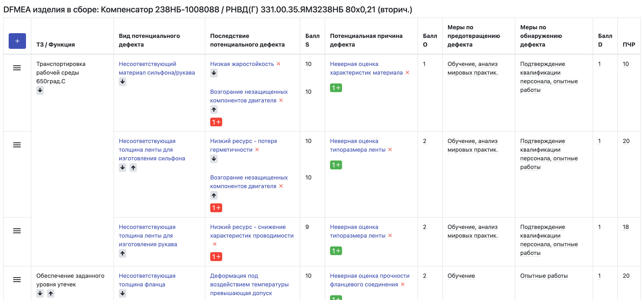Delete 'Низкая жаростойкость' consequence

278,64
